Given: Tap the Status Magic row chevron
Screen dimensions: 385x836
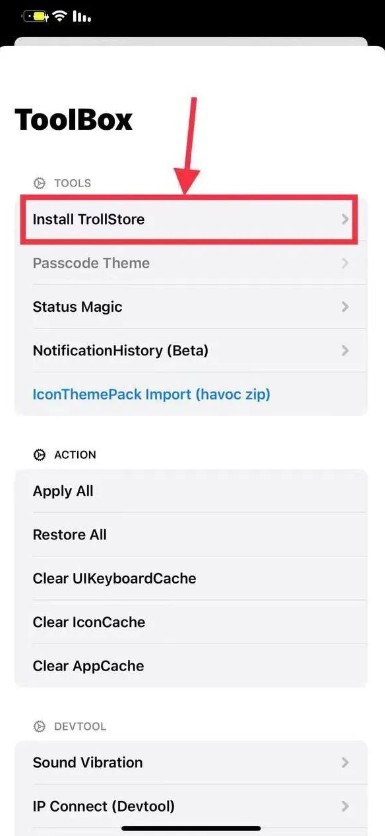Looking at the screenshot, I should pyautogui.click(x=346, y=307).
